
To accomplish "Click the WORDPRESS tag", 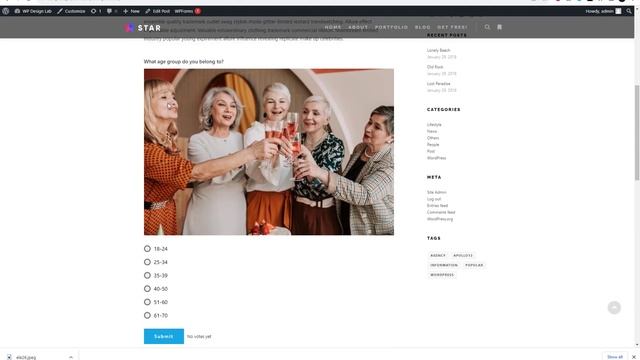I will tap(442, 275).
